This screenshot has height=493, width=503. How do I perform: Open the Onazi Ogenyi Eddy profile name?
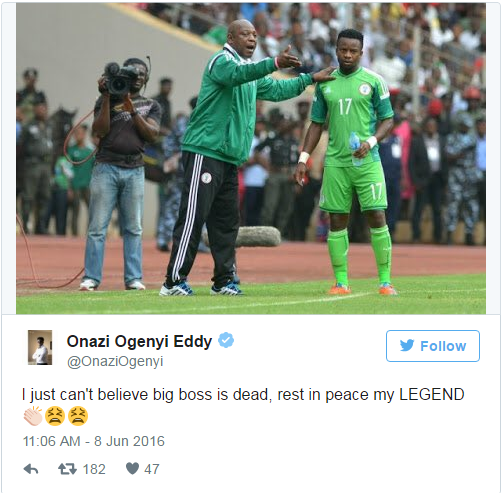pyautogui.click(x=139, y=341)
